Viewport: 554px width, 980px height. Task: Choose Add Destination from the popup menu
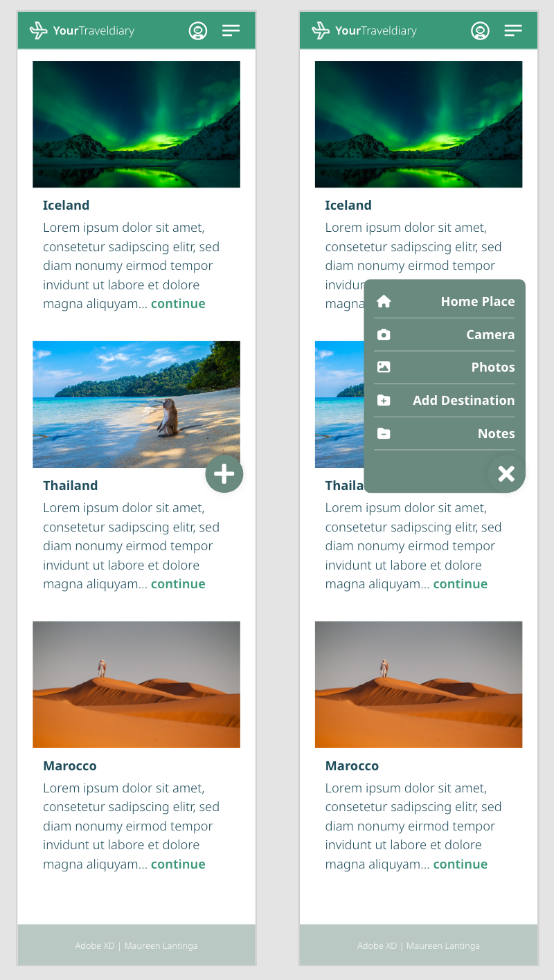coord(445,400)
